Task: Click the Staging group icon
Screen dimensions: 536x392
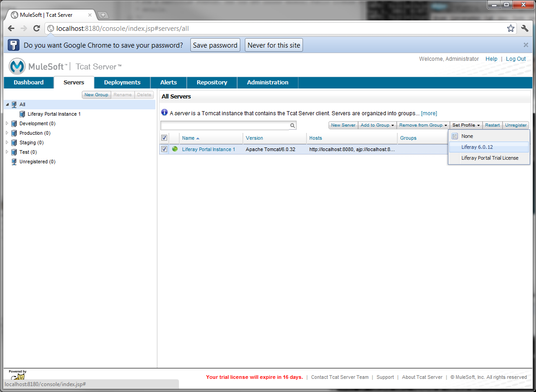Action: pyautogui.click(x=14, y=143)
